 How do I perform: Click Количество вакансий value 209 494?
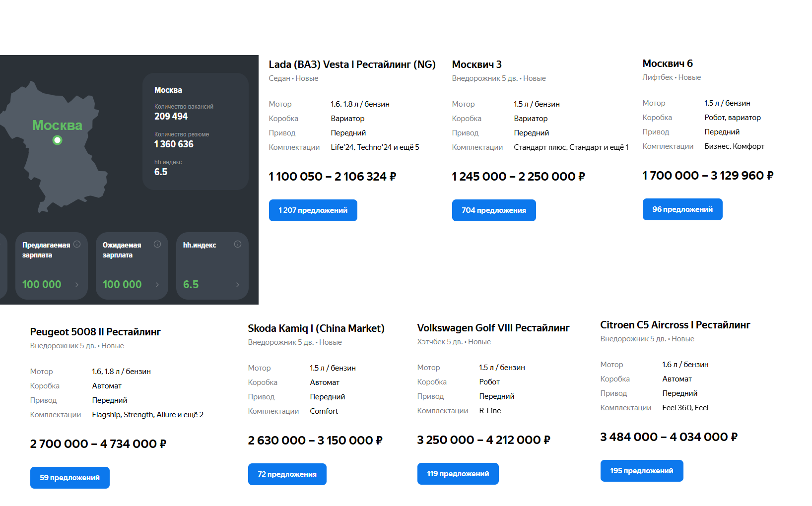[171, 116]
